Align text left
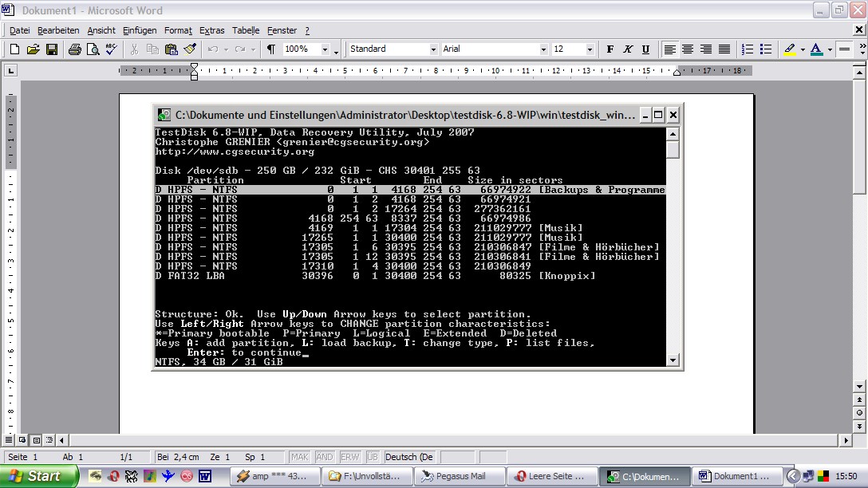868x488 pixels. point(670,49)
